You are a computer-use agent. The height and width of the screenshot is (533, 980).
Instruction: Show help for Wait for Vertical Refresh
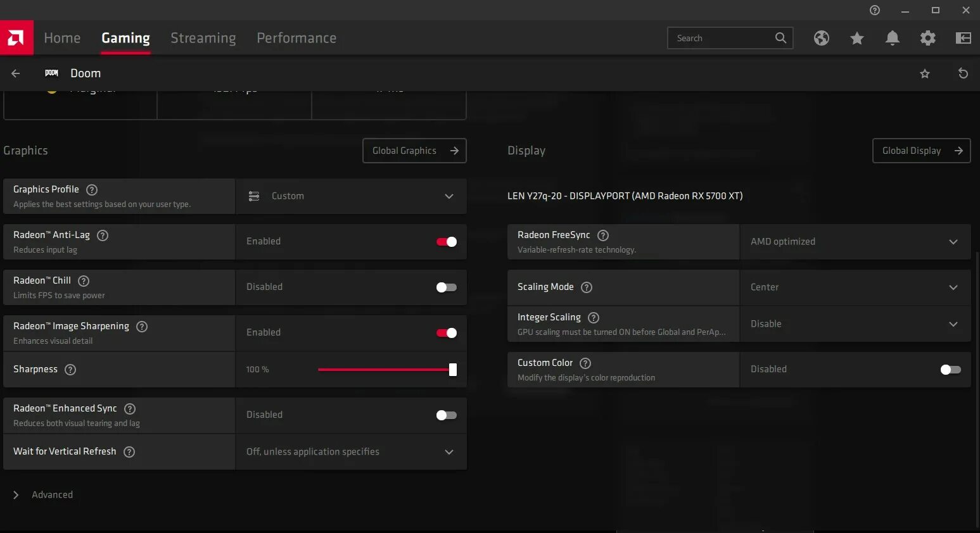(129, 452)
